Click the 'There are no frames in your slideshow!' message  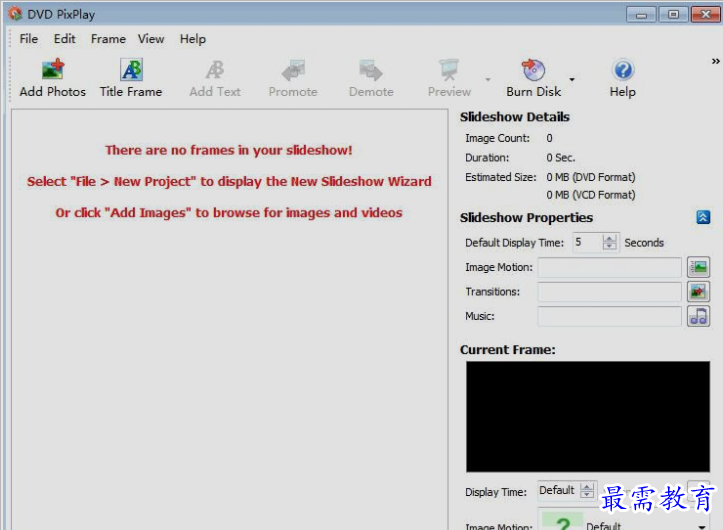(229, 150)
